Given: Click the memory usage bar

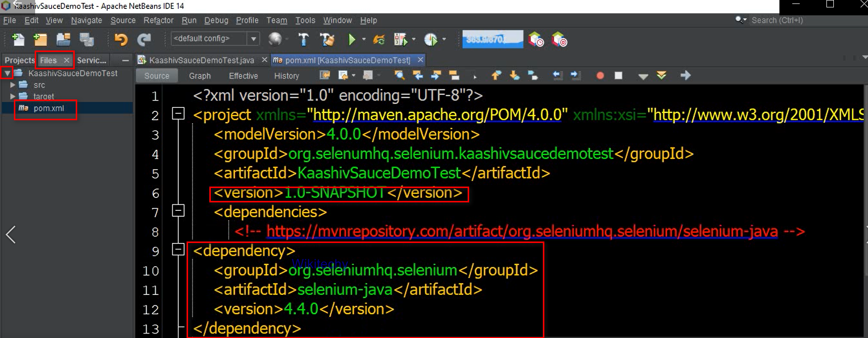Looking at the screenshot, I should 492,39.
